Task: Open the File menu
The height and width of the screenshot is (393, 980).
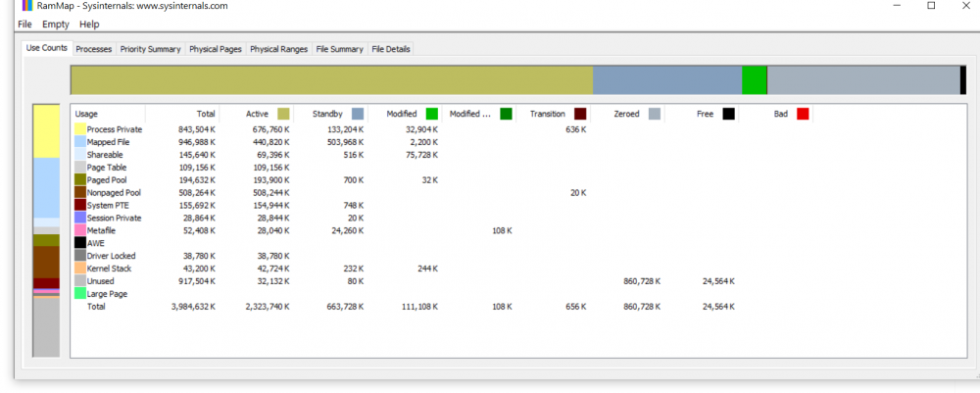Action: coord(24,25)
